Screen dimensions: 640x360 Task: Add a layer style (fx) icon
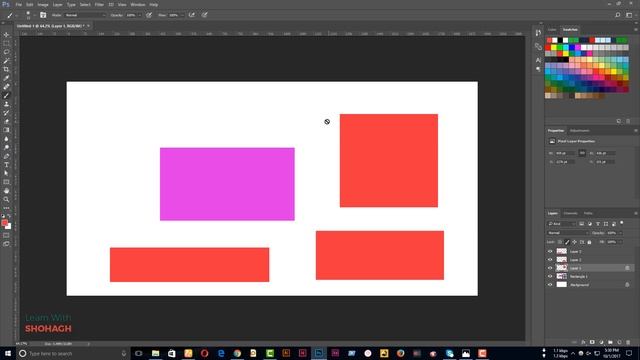tap(583, 342)
